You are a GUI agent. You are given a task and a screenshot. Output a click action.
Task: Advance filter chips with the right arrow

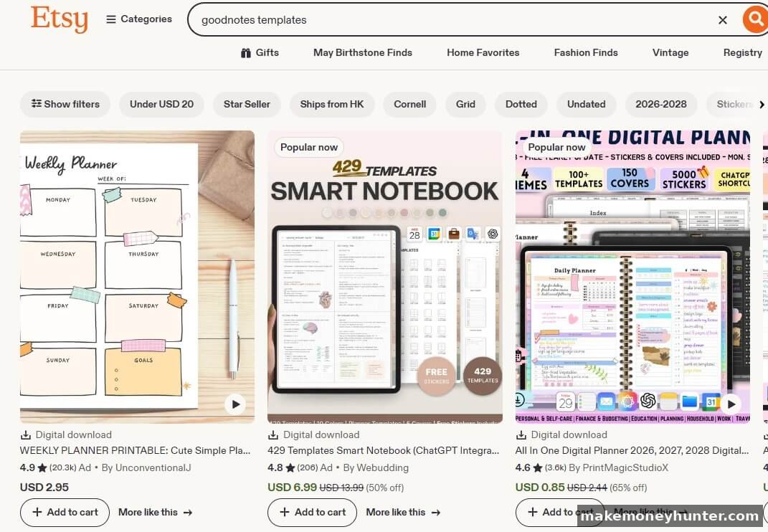[x=762, y=105]
